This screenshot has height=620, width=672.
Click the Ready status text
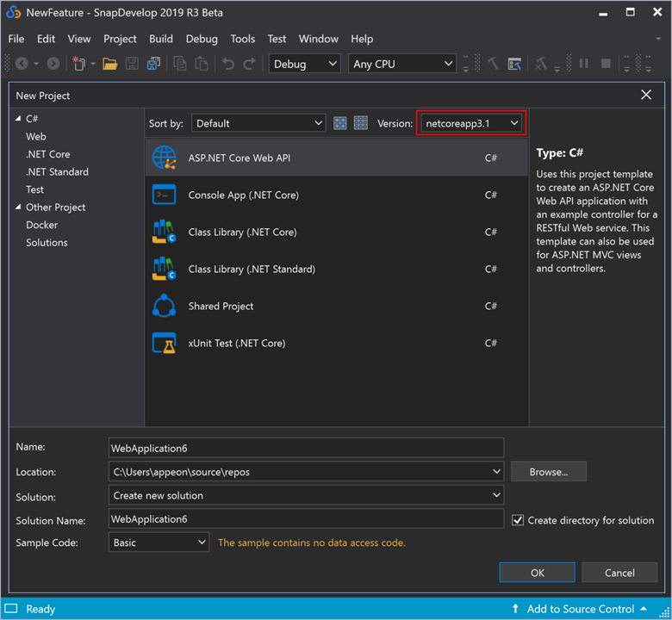pyautogui.click(x=40, y=609)
